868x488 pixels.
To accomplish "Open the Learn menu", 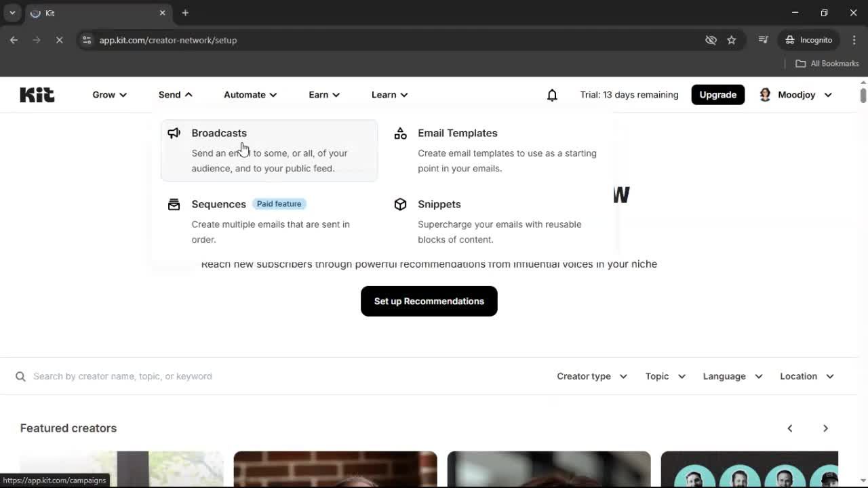I will pos(389,95).
